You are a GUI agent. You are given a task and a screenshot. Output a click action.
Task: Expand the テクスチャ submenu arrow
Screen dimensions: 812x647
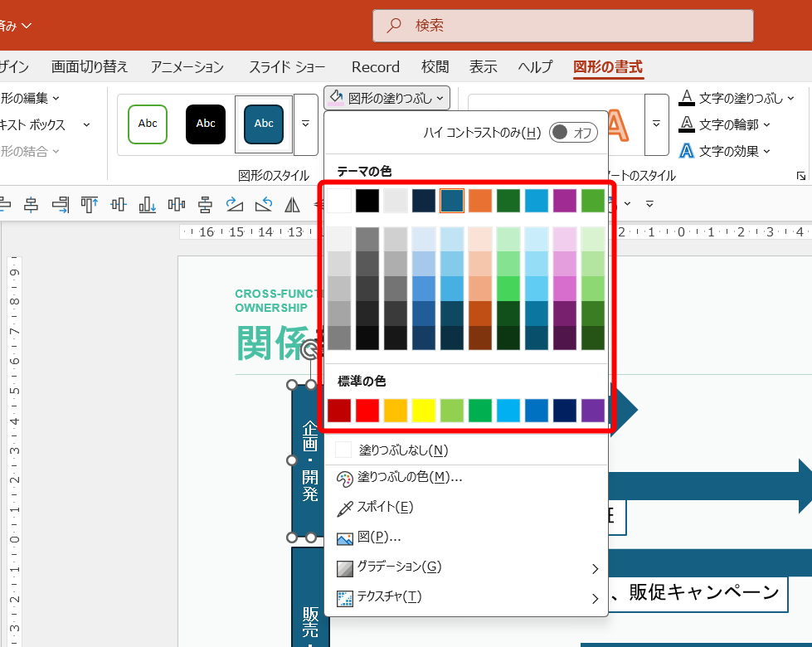point(595,599)
